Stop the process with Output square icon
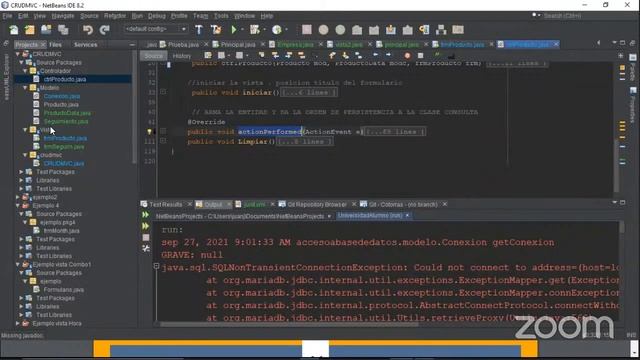640x360 pixels. (146, 238)
